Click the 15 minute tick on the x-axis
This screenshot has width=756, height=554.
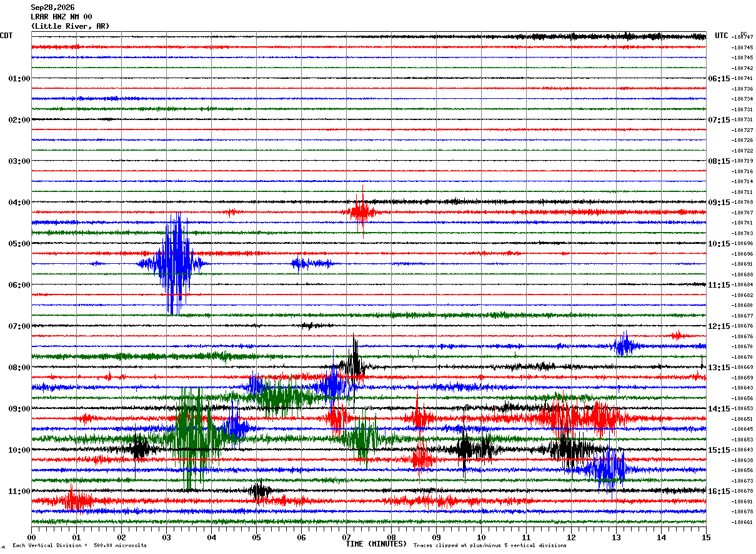click(706, 537)
